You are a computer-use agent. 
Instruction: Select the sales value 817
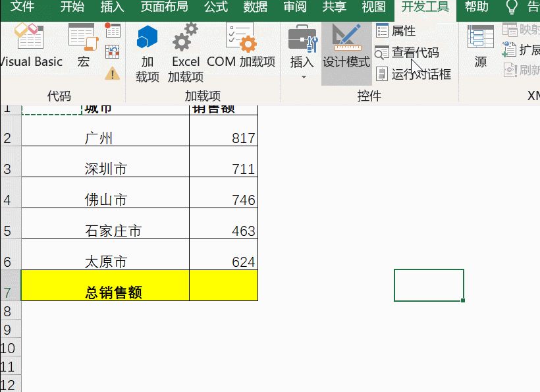(223, 131)
